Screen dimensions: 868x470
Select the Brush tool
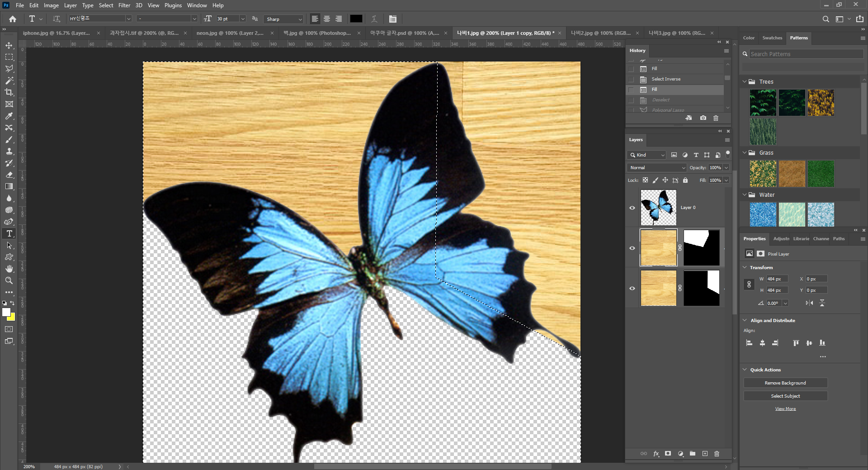click(9, 139)
